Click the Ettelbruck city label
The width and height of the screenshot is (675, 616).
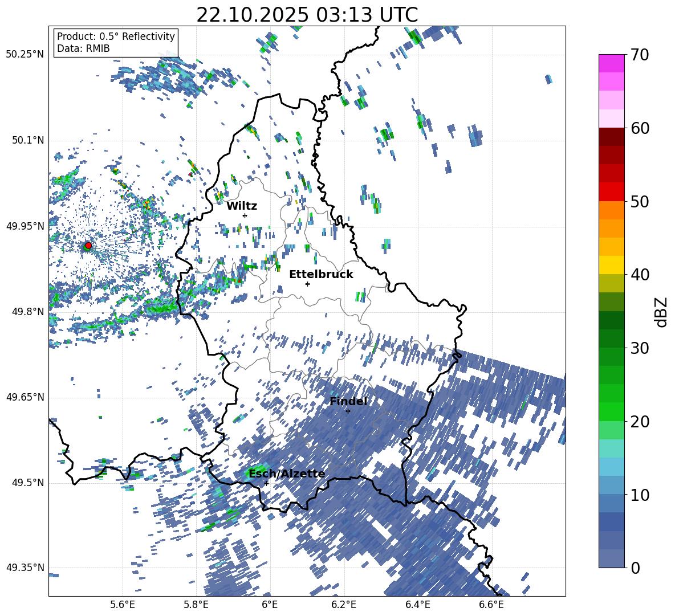point(321,275)
